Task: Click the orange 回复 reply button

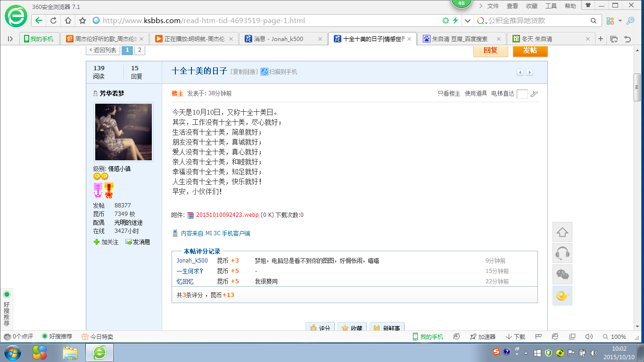Action: click(x=491, y=50)
